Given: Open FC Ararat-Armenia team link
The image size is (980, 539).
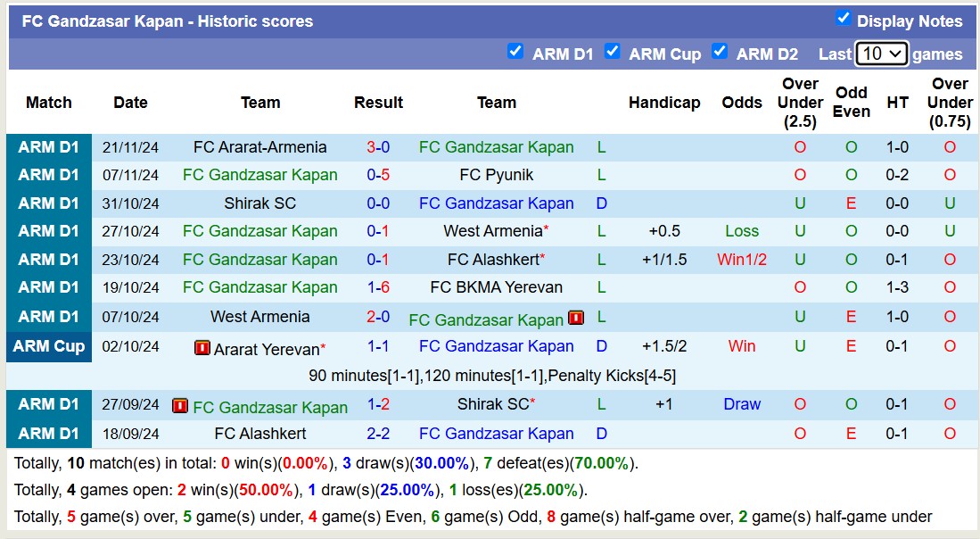Looking at the screenshot, I should coord(260,147).
